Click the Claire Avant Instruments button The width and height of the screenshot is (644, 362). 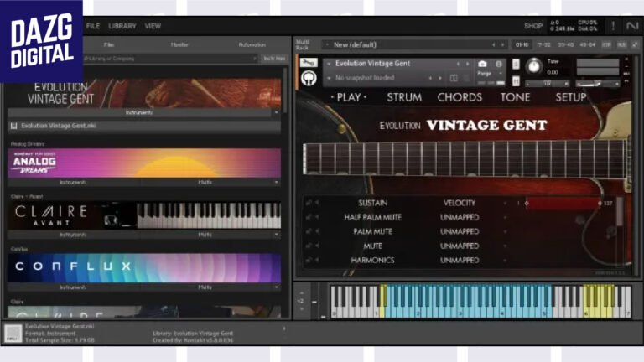pyautogui.click(x=73, y=235)
